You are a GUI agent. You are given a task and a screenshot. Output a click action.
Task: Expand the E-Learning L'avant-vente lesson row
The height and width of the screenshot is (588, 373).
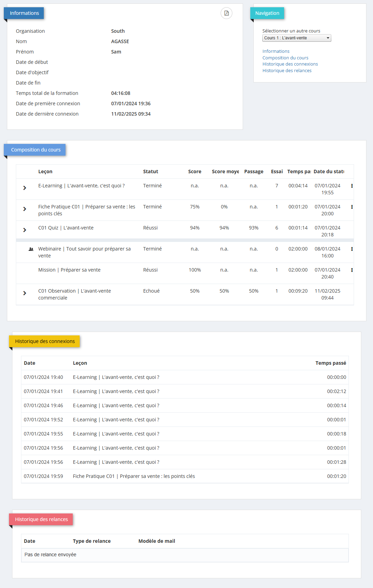point(25,188)
